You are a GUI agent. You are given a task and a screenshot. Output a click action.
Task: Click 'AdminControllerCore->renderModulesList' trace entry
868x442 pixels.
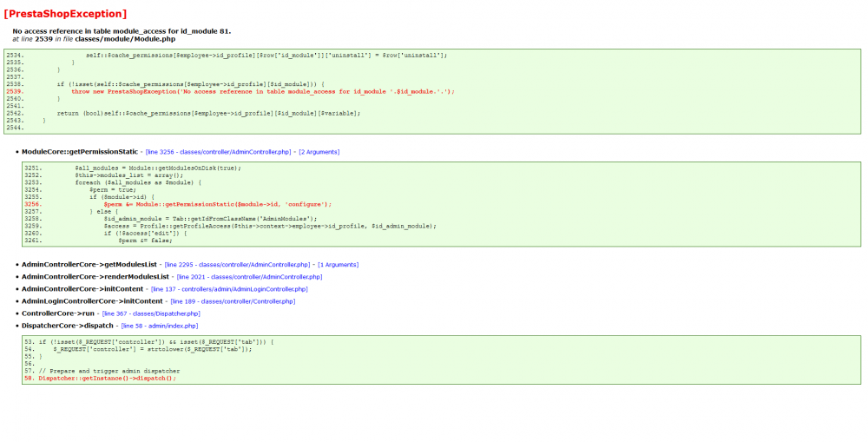[95, 277]
